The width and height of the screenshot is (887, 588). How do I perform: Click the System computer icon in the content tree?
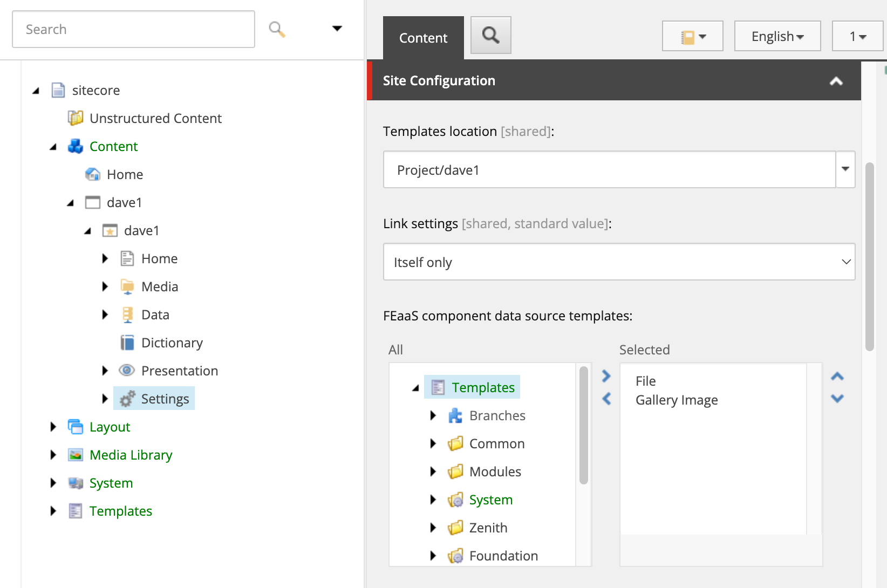[x=76, y=483]
